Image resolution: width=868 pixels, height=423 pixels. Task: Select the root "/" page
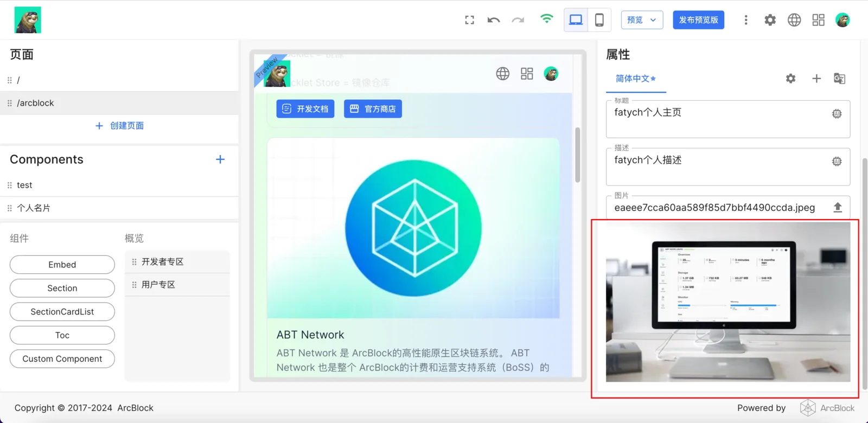pyautogui.click(x=119, y=80)
